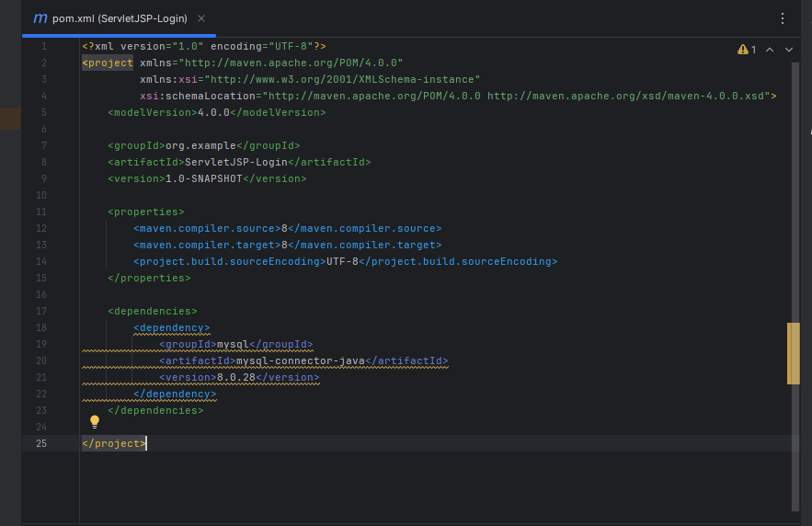Click the maven-4.0.0.xsd schema URL
812x526 pixels.
click(629, 96)
